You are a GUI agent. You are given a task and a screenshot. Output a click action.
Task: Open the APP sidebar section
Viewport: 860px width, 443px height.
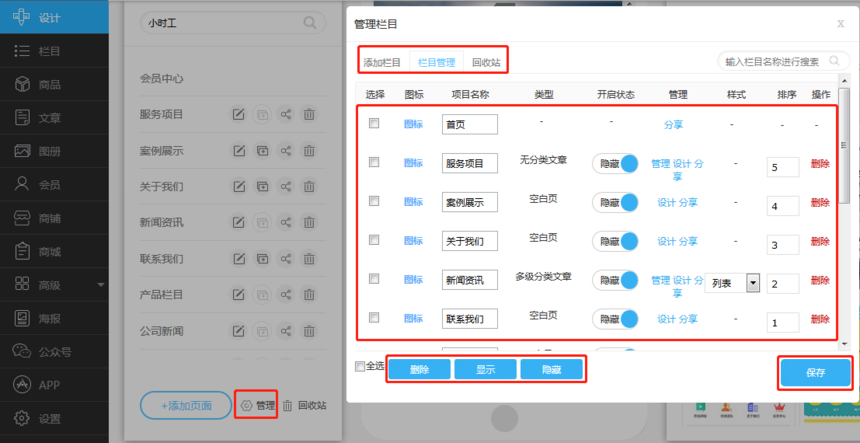tap(54, 385)
